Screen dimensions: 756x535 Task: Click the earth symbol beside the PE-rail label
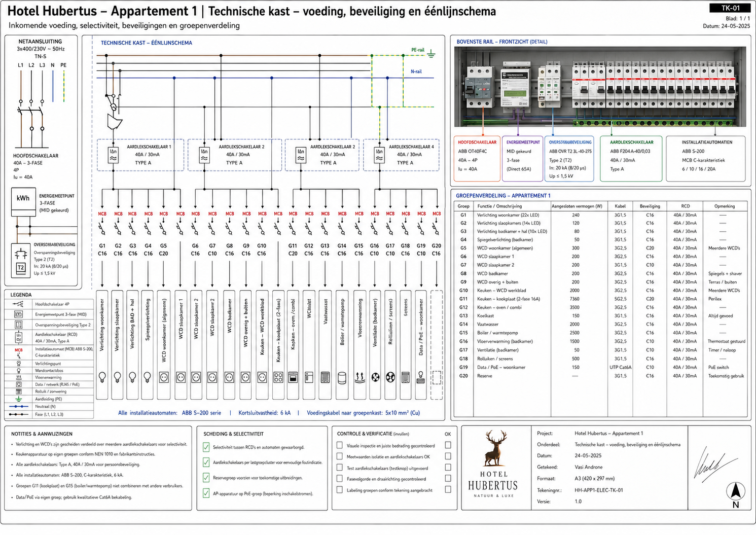point(431,53)
